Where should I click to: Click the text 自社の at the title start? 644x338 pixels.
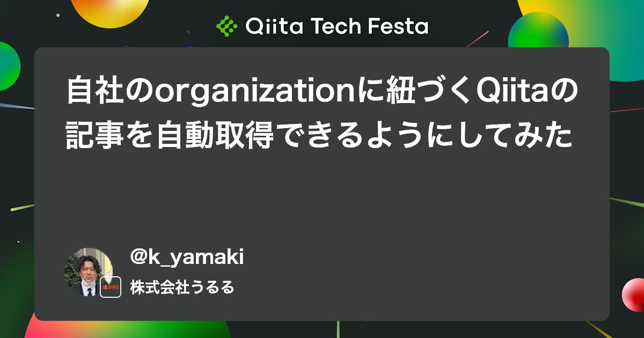point(109,92)
